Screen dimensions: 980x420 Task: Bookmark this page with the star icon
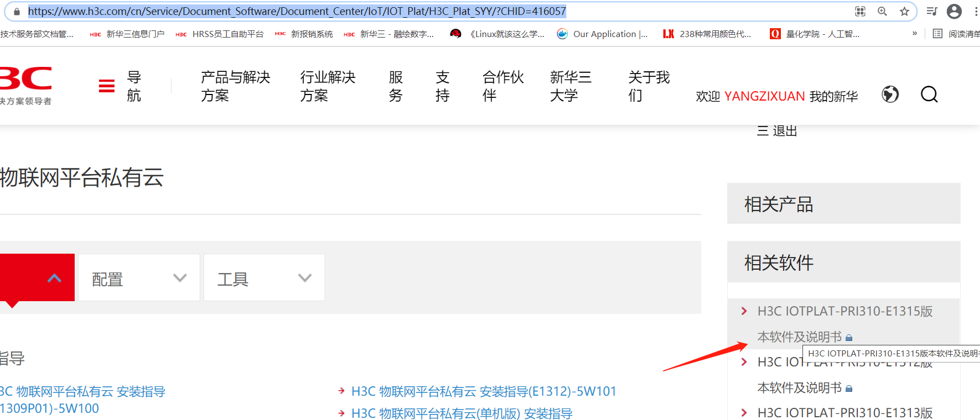point(904,11)
